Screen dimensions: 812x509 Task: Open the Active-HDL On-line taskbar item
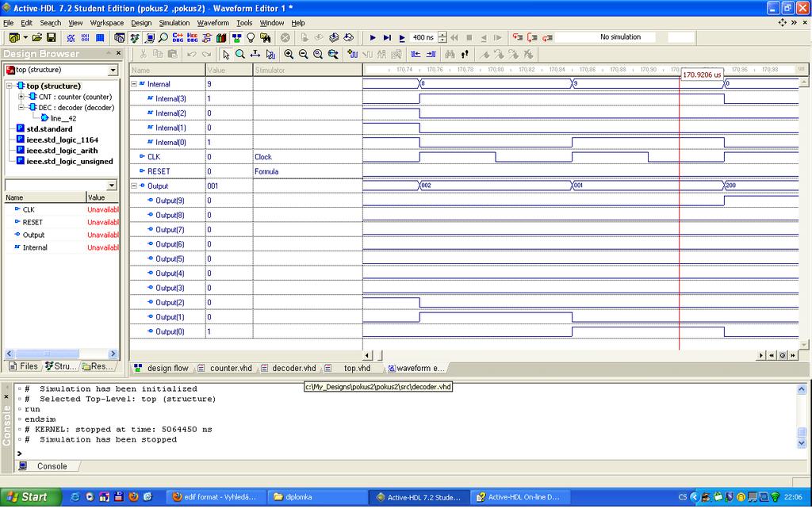(x=519, y=497)
